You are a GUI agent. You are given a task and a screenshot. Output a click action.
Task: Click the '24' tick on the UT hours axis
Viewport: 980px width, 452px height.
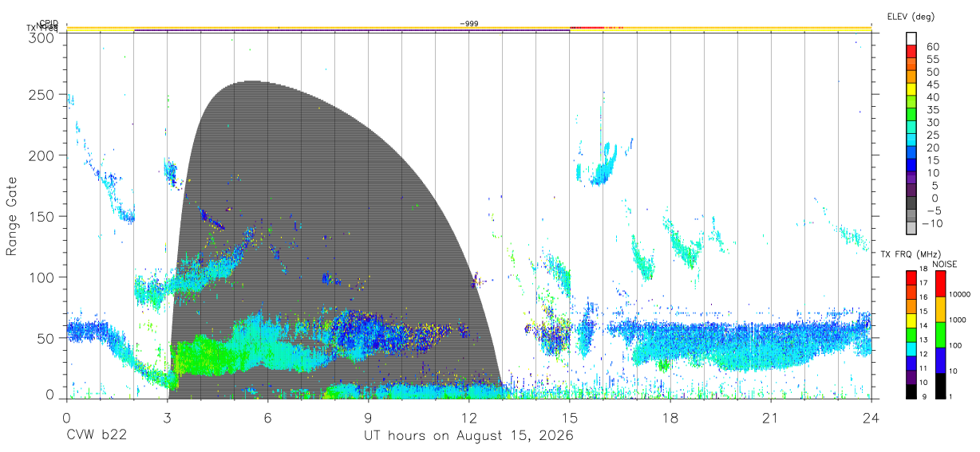point(871,418)
